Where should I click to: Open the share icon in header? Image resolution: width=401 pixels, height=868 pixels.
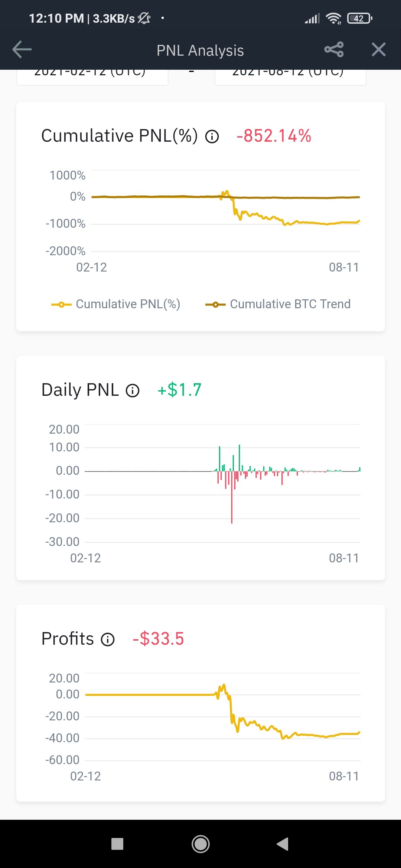coord(334,50)
